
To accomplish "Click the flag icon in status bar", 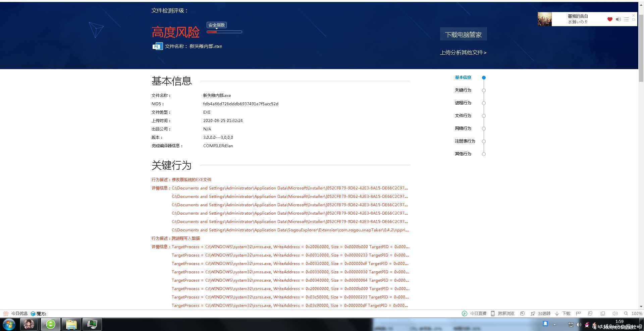I will coord(578,314).
